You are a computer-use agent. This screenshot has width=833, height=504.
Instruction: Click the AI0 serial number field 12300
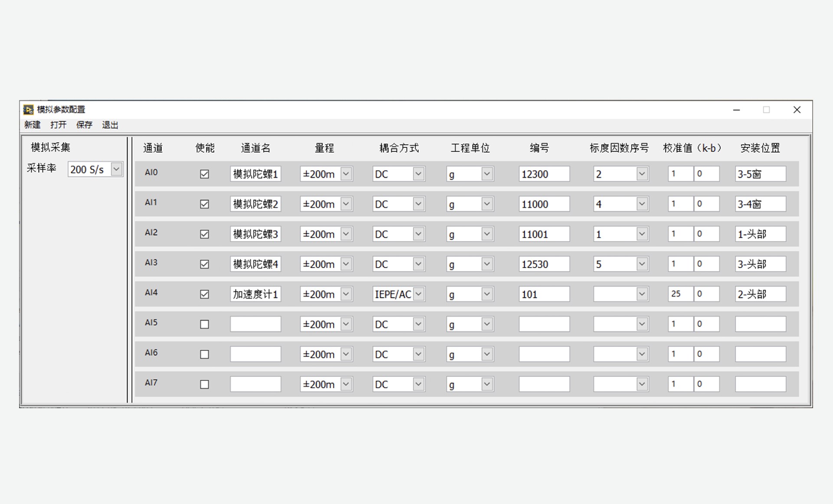tap(544, 174)
